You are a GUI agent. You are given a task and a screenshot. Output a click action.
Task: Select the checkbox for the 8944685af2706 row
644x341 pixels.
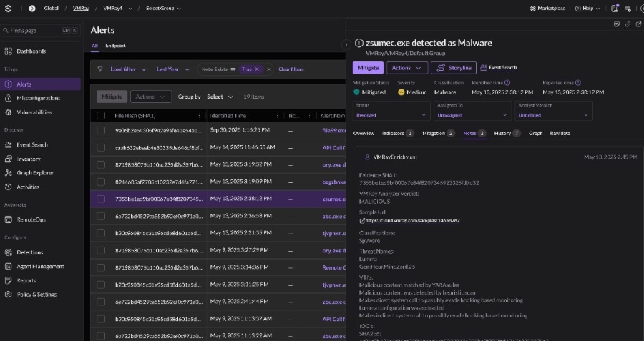(x=101, y=182)
